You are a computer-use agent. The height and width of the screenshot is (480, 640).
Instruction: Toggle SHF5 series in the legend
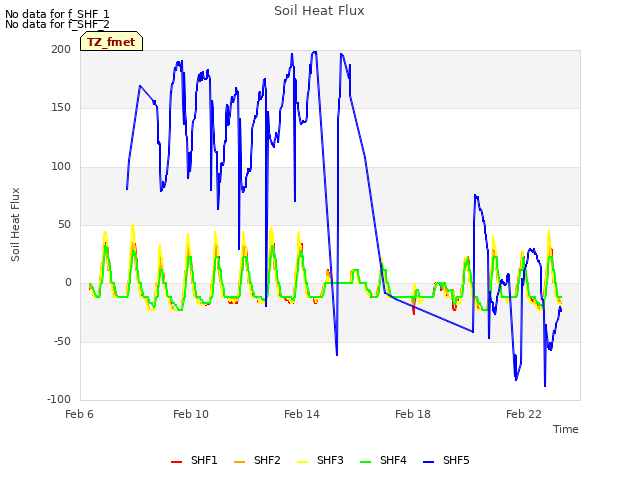point(446,460)
